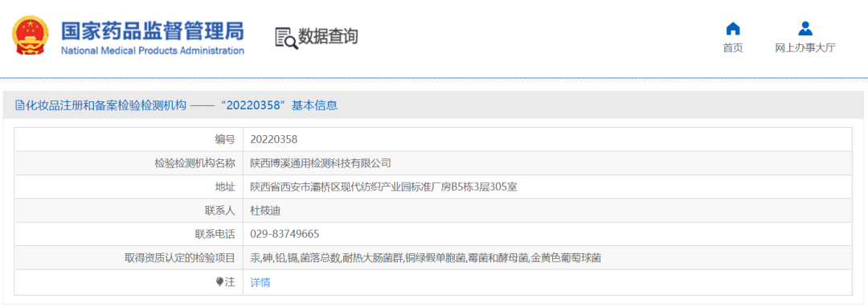Select the 编号 label cell
This screenshot has width=868, height=308.
[x=129, y=139]
